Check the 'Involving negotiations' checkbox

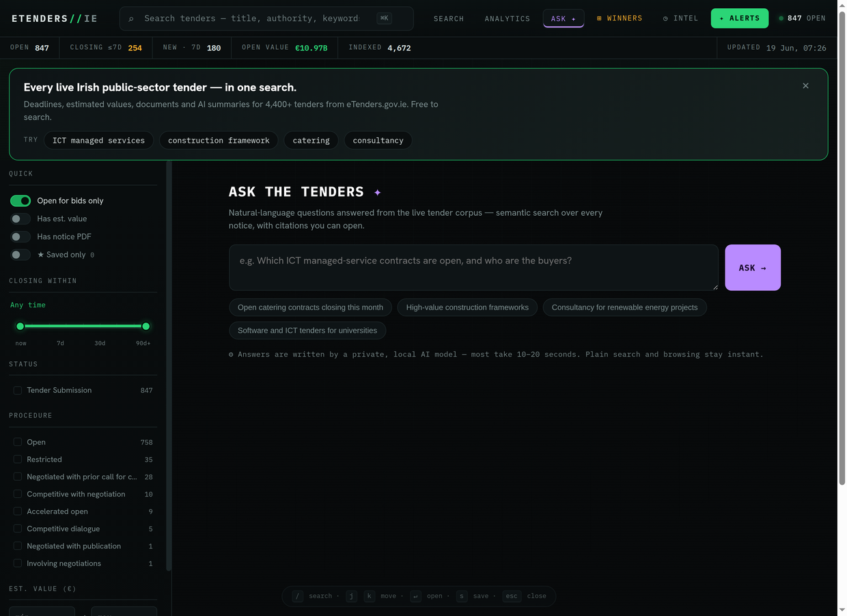pos(18,563)
